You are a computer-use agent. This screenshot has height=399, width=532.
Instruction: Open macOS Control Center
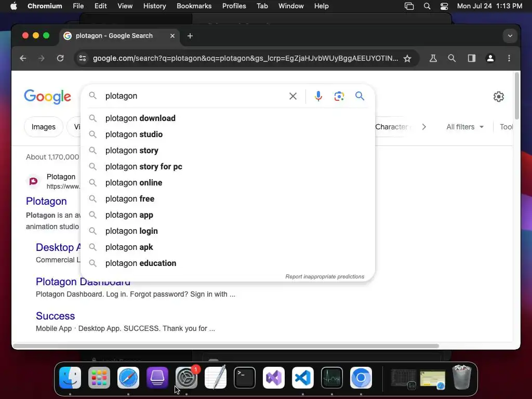click(444, 6)
